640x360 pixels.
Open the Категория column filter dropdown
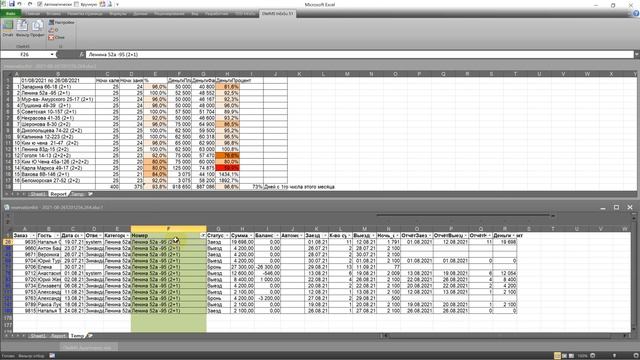127,236
